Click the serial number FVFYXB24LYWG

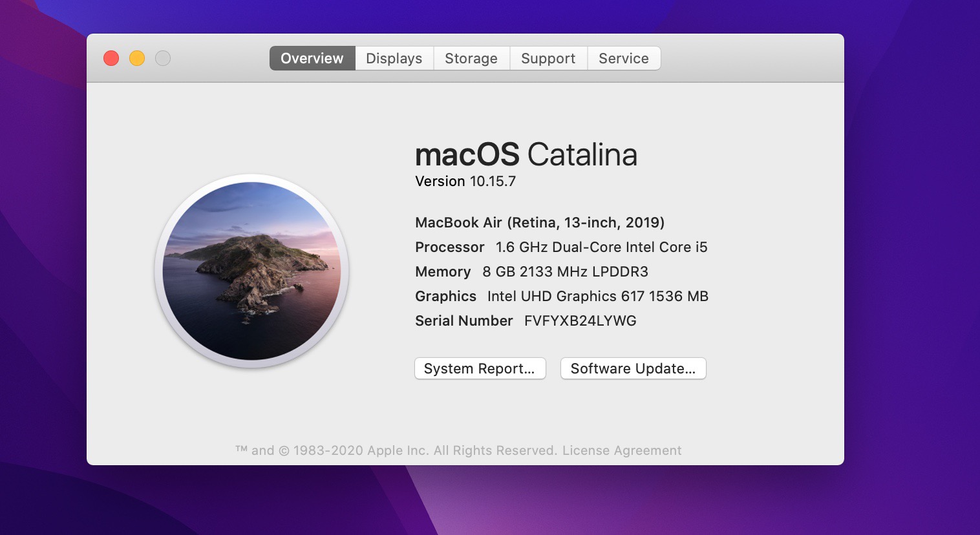(x=580, y=320)
